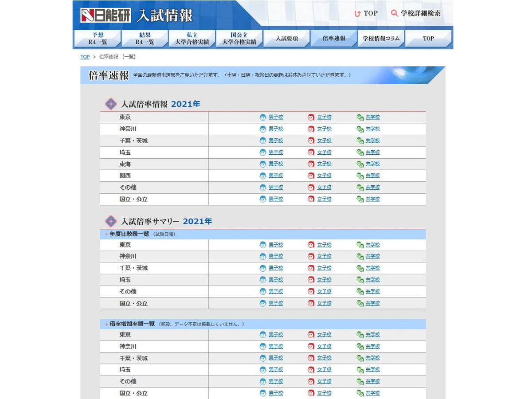Open 女子校 link in 倍率増加率順一覧 国立・公立 row
The width and height of the screenshot is (532, 399).
tap(324, 393)
